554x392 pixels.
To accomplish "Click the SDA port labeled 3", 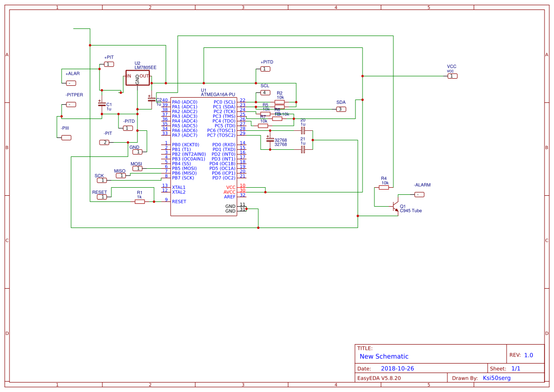I will pos(340,109).
